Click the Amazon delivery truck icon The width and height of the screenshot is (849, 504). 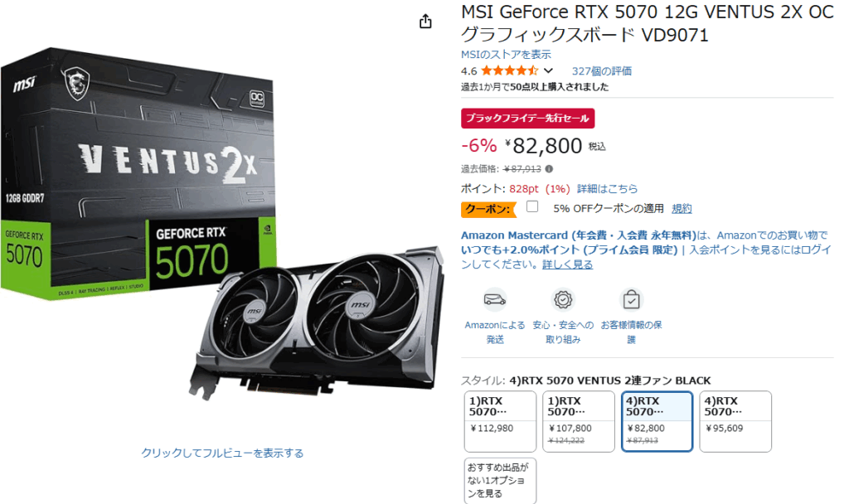tap(494, 299)
